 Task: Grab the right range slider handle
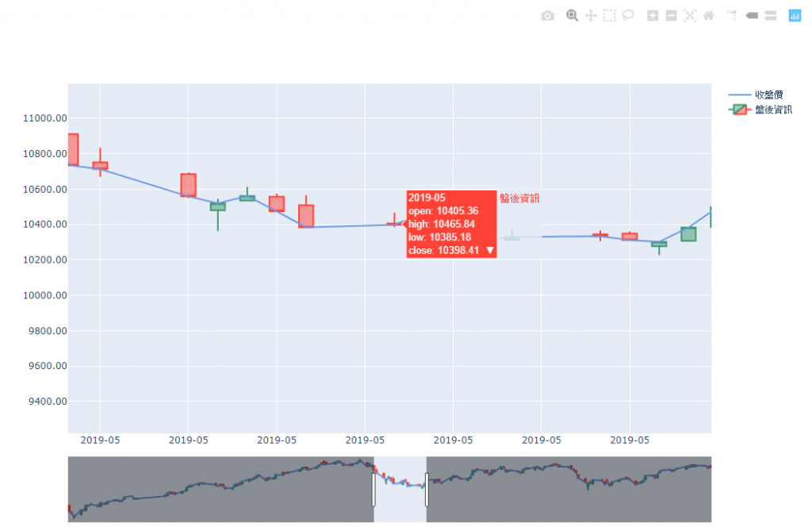point(427,489)
